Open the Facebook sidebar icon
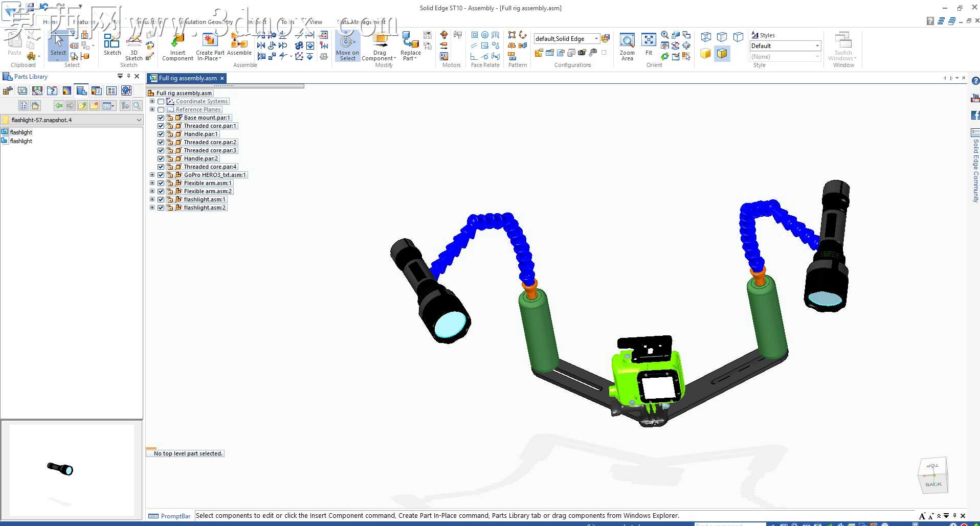 (x=975, y=116)
